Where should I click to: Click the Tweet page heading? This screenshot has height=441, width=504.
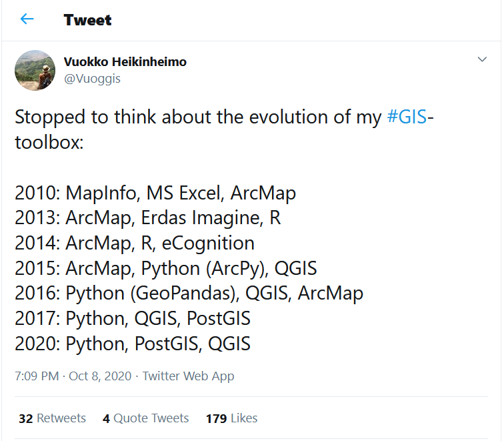pyautogui.click(x=88, y=20)
